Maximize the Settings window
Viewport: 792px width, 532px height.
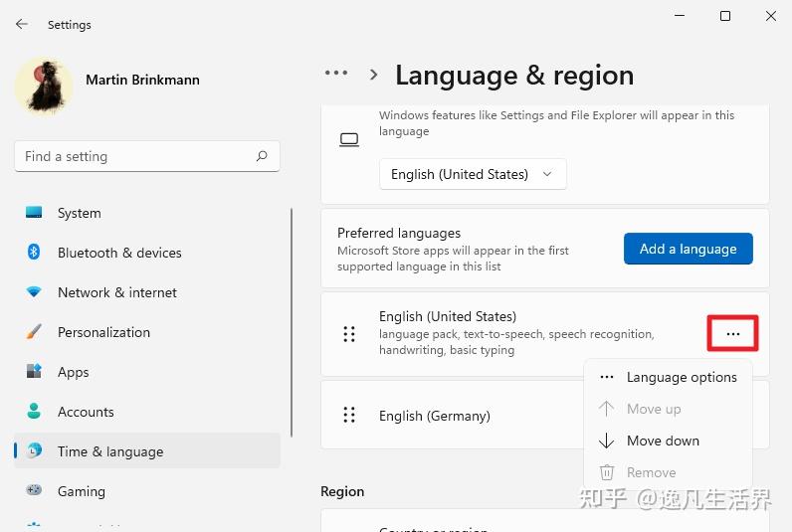(725, 16)
